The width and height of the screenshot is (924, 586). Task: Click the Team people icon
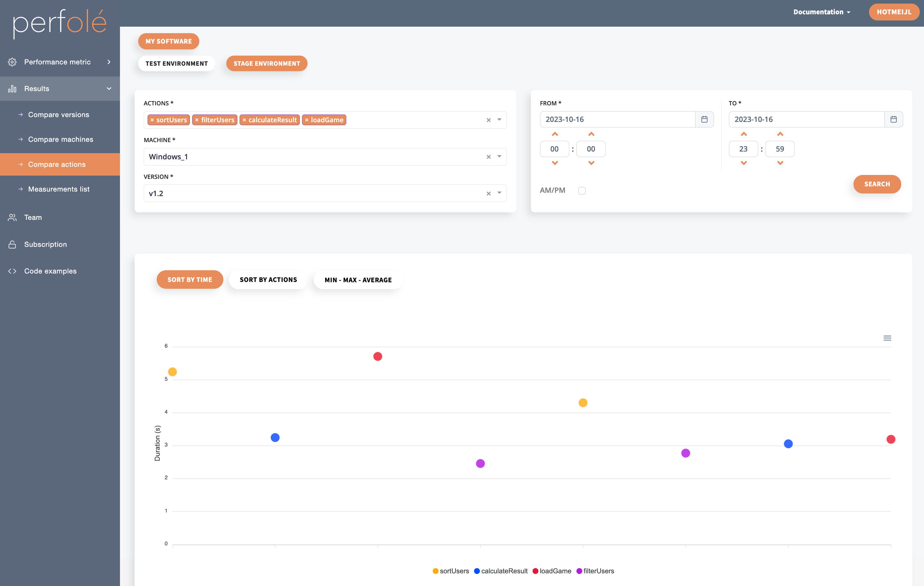[12, 218]
